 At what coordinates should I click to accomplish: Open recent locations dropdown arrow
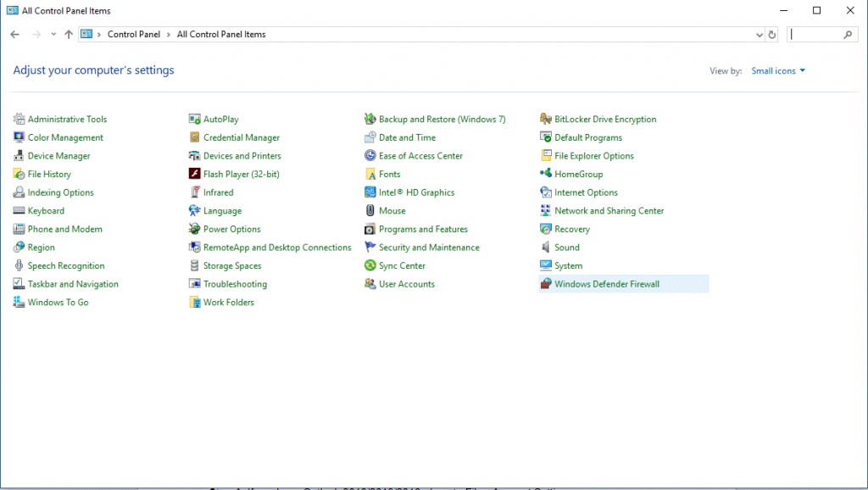53,34
